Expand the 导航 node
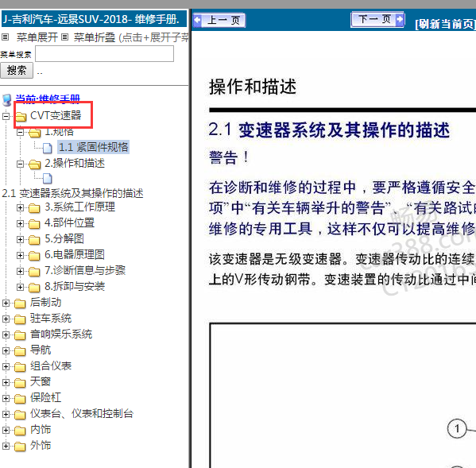The height and width of the screenshot is (468, 476). [6, 351]
